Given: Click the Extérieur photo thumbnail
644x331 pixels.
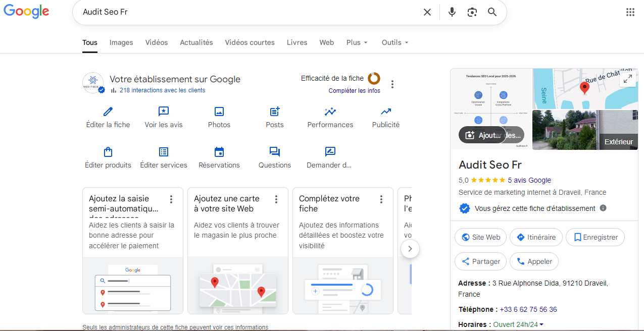Looking at the screenshot, I should pyautogui.click(x=585, y=130).
